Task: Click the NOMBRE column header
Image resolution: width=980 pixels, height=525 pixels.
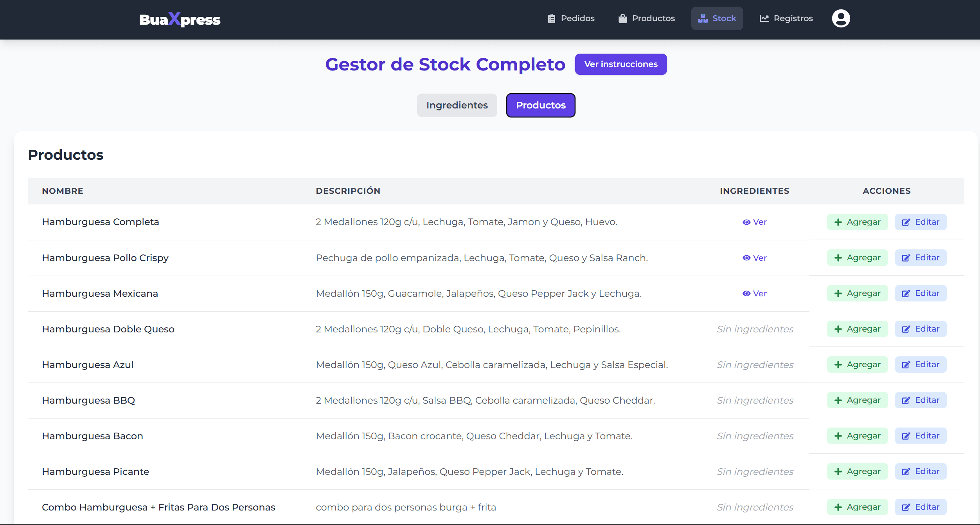Action: (63, 191)
